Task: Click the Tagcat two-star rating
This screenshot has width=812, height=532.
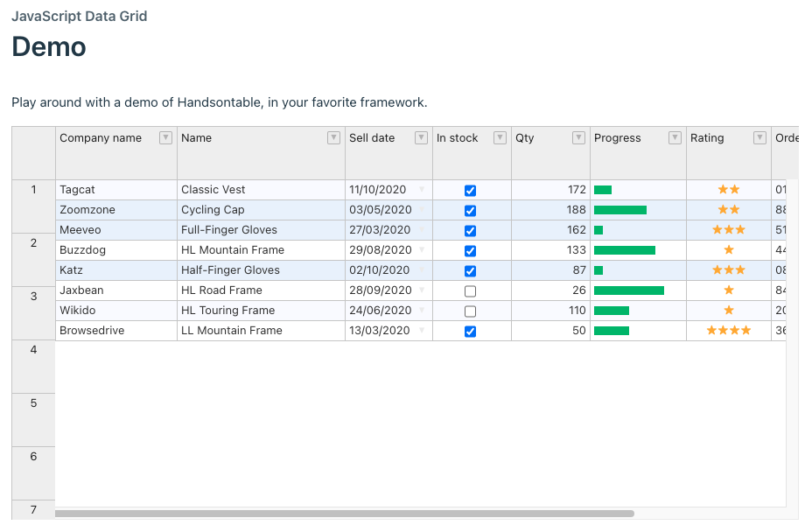Action: point(729,190)
